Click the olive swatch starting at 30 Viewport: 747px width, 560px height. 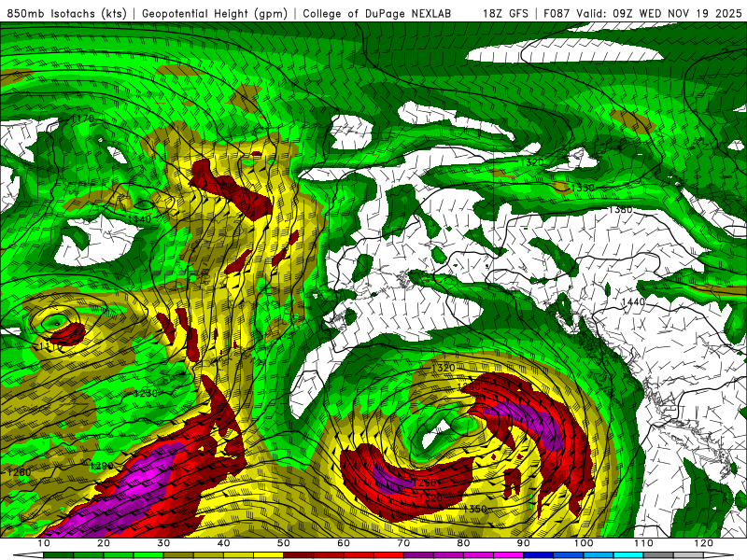pos(178,555)
